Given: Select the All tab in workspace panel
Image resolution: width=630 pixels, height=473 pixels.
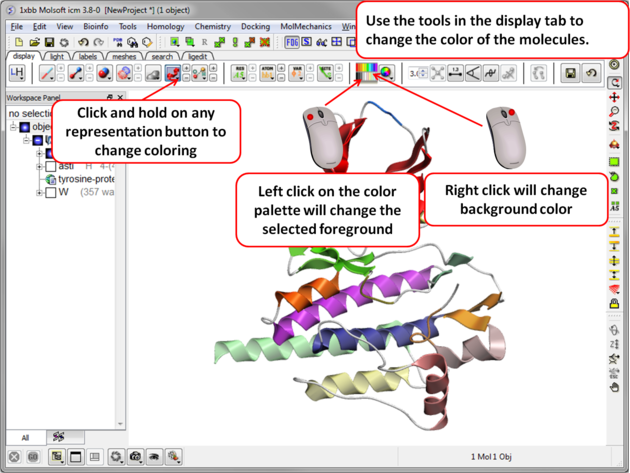Looking at the screenshot, I should [x=26, y=437].
